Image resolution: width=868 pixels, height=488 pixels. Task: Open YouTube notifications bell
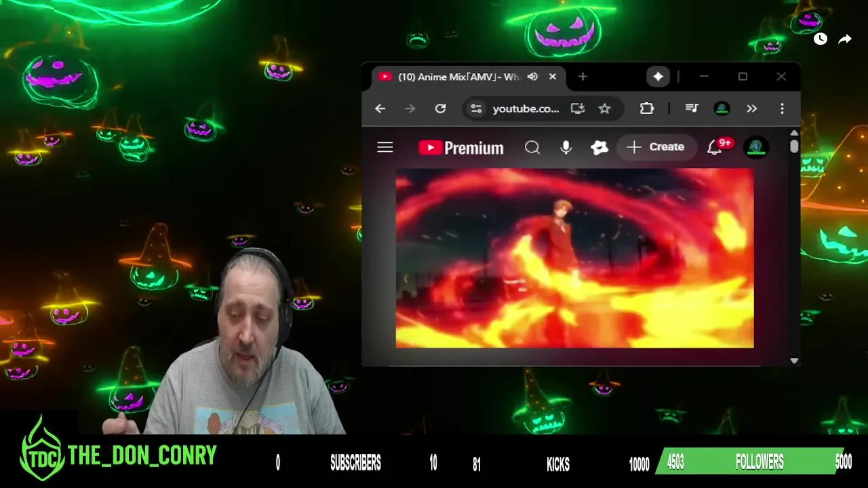(x=715, y=148)
